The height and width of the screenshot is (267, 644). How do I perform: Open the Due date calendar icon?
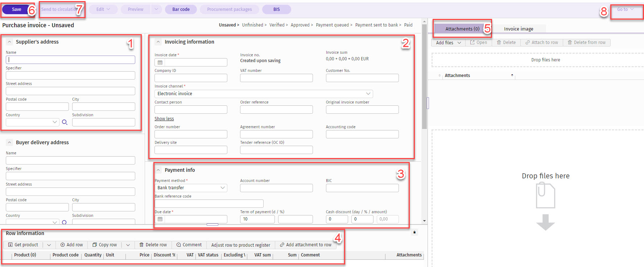(160, 219)
